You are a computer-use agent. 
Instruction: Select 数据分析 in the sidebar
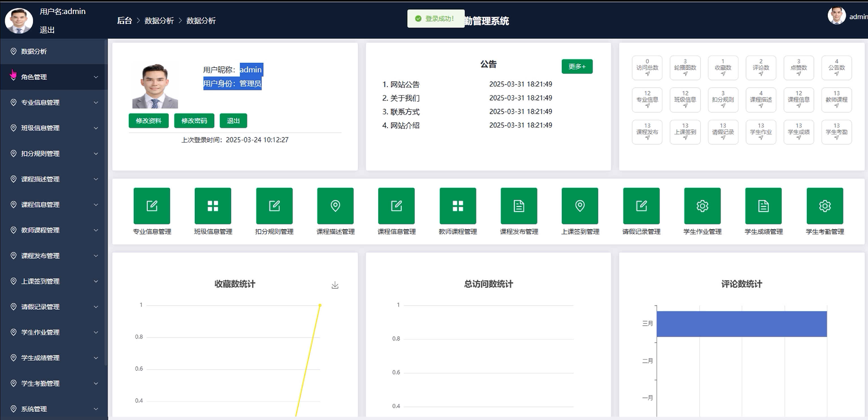[34, 51]
